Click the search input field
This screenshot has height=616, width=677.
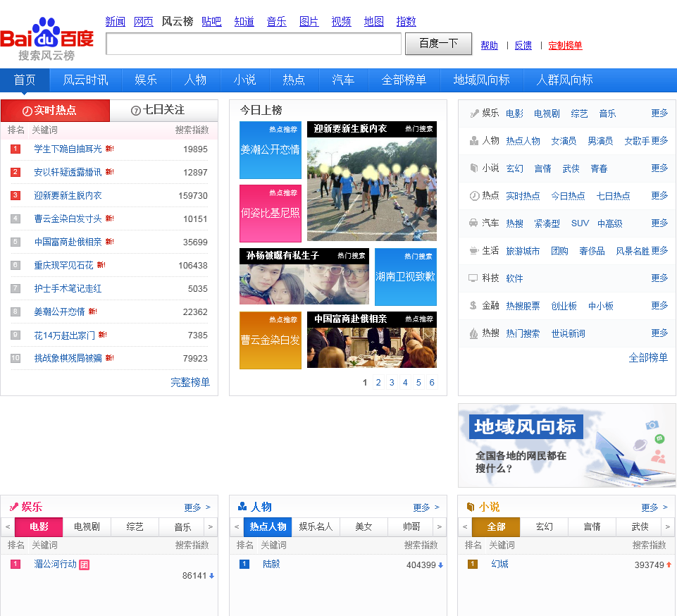point(253,44)
